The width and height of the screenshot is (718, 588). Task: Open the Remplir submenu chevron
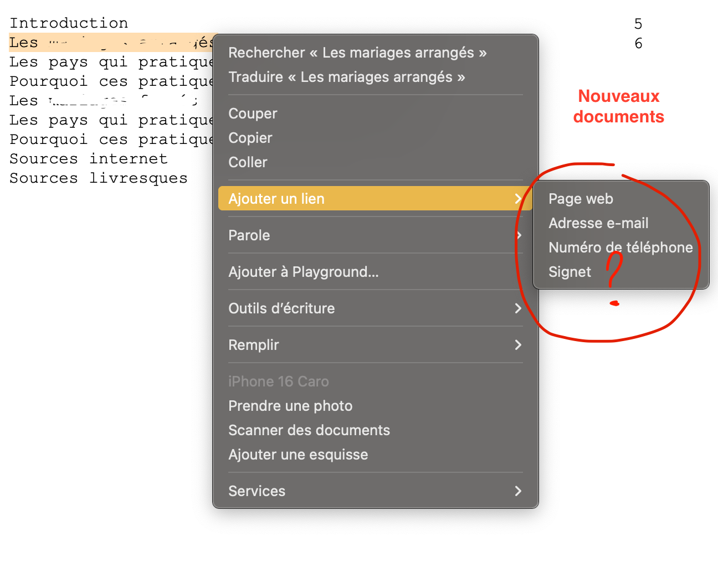(x=517, y=345)
